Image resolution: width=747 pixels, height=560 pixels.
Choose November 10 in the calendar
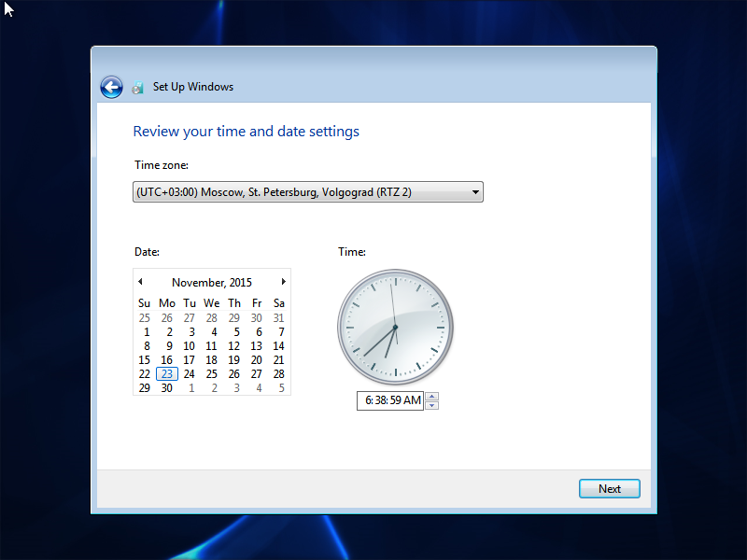click(x=190, y=345)
